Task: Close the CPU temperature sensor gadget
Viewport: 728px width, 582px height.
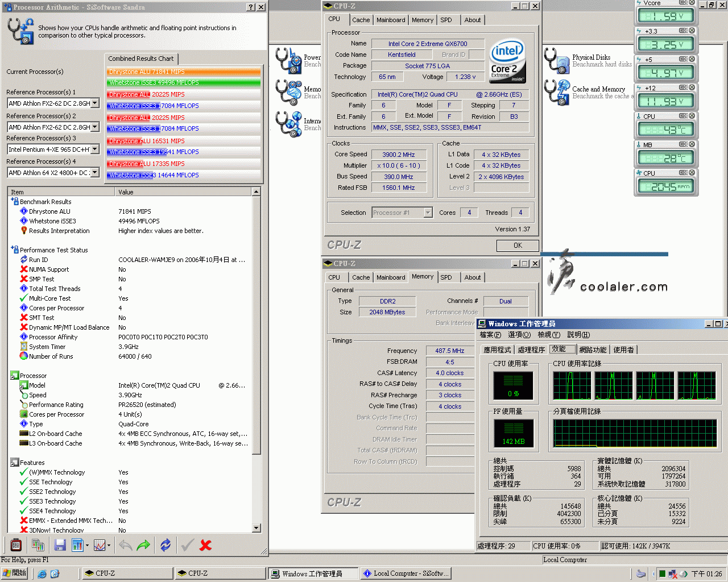Action: coord(692,116)
